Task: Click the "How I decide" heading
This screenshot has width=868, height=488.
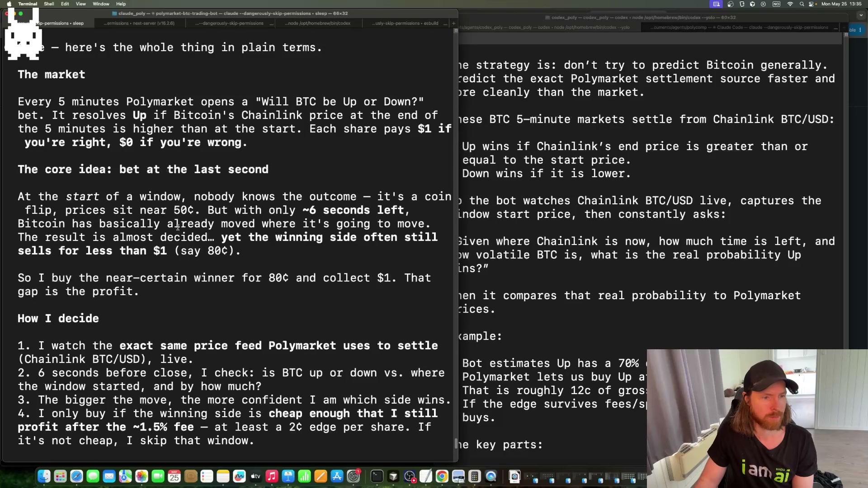Action: [x=58, y=319]
